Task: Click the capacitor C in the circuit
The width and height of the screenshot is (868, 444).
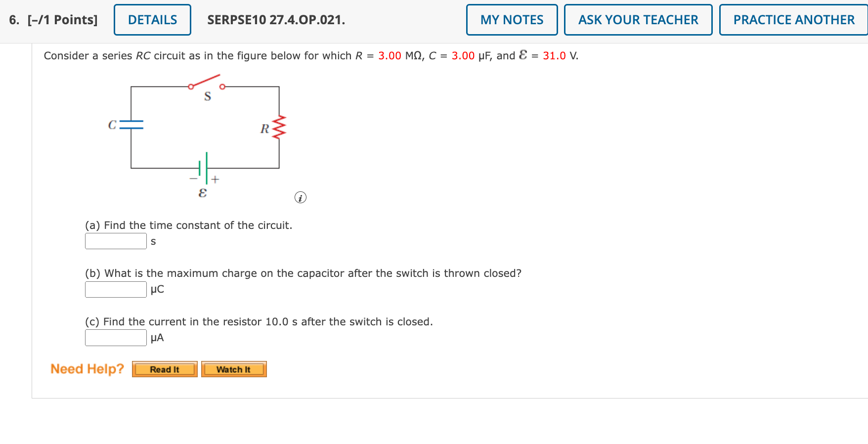Action: (x=131, y=125)
